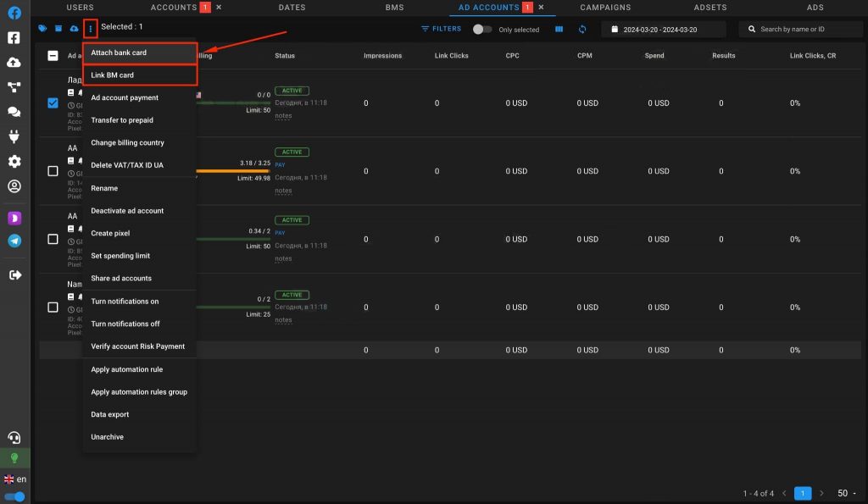Open the settings gear icon in sidebar
This screenshot has height=504, width=868.
(x=14, y=161)
